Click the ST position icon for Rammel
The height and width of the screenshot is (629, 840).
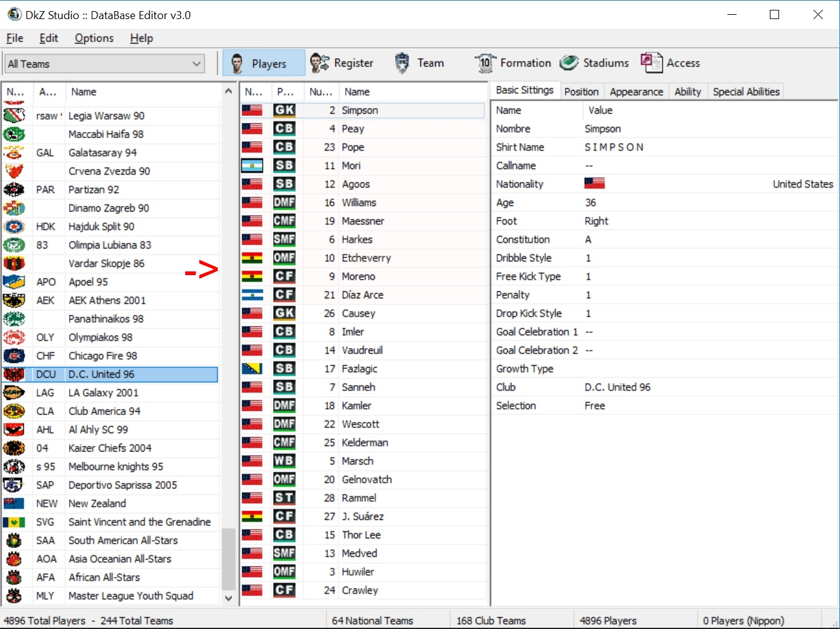click(284, 498)
